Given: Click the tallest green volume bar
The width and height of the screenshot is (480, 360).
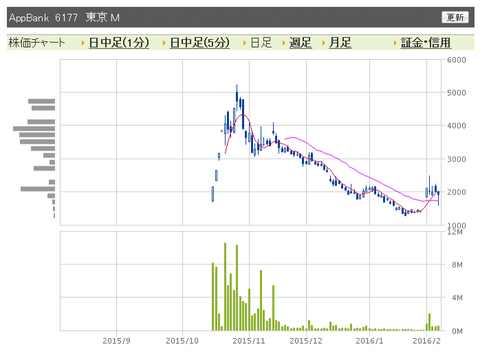Looking at the screenshot, I should pyautogui.click(x=225, y=287).
